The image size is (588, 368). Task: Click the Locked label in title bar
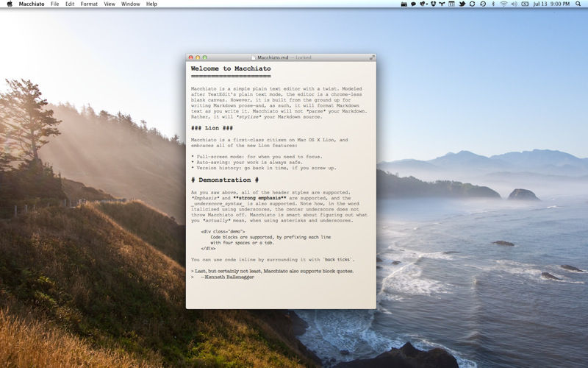pos(304,57)
